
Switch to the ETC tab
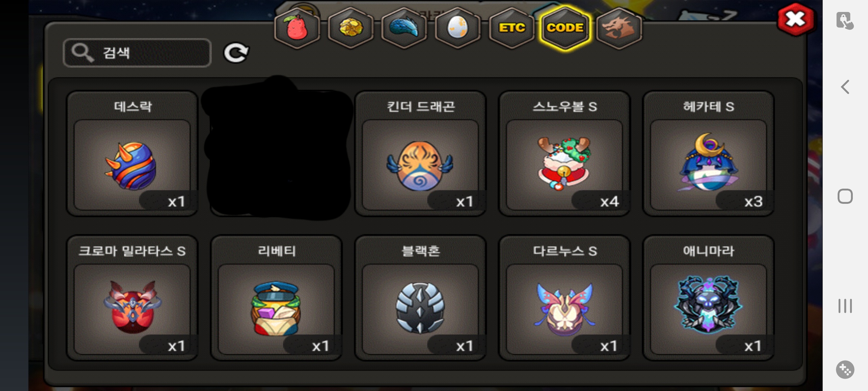511,28
